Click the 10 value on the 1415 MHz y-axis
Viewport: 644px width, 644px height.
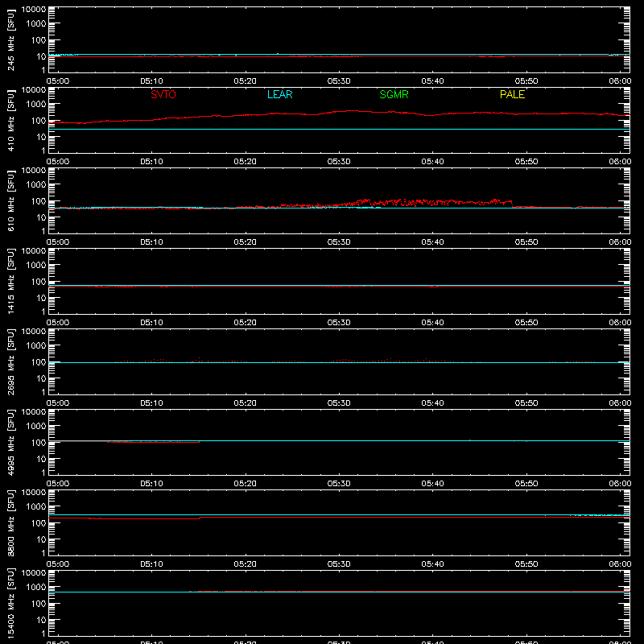(x=42, y=298)
